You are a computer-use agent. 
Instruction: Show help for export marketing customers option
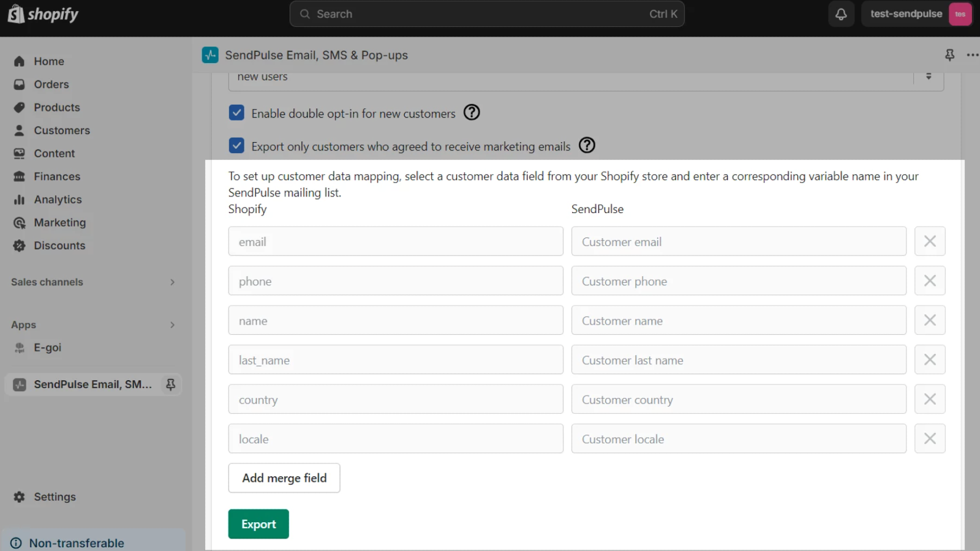pyautogui.click(x=587, y=146)
